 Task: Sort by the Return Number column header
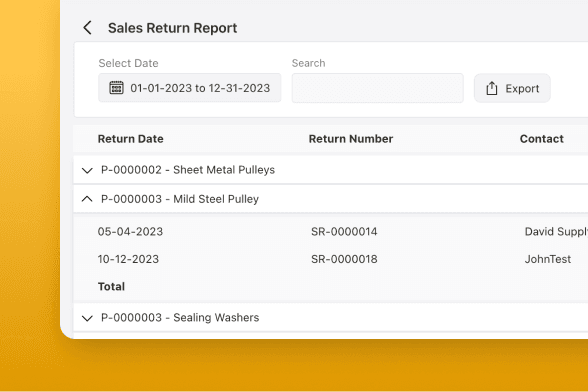(351, 139)
